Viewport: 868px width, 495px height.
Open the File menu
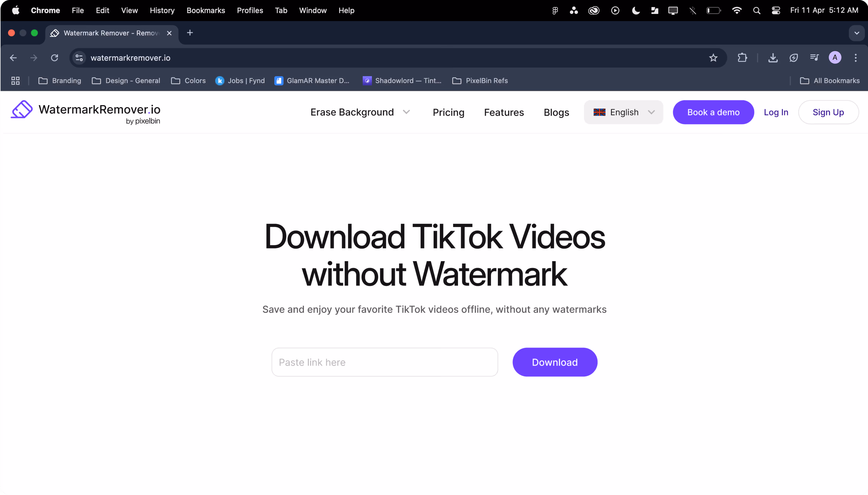77,11
